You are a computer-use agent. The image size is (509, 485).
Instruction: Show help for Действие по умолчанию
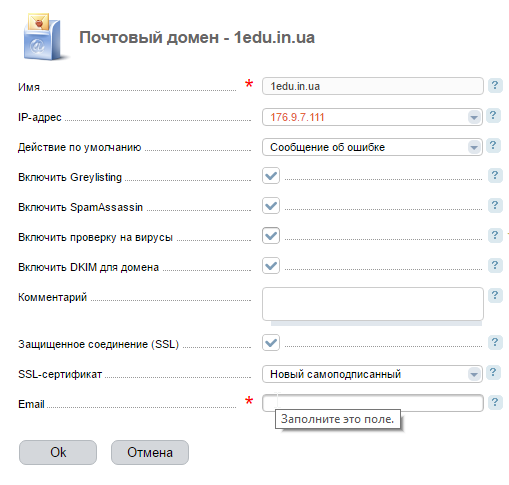(493, 146)
